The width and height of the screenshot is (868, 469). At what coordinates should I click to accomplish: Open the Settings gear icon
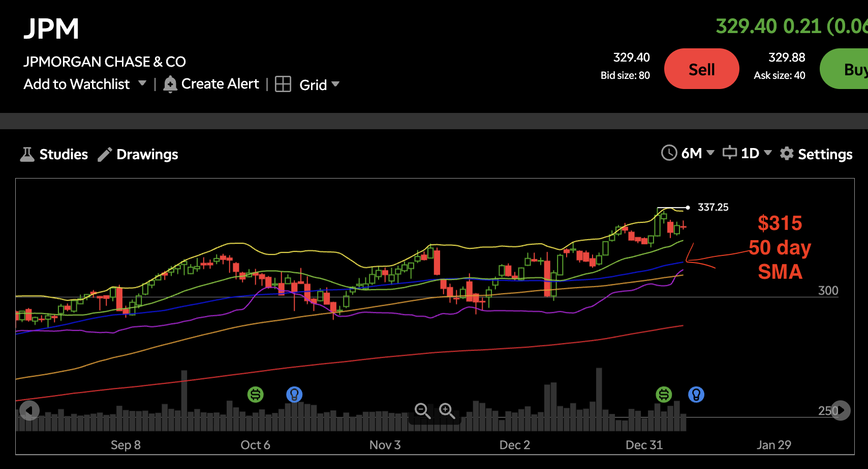click(x=787, y=153)
